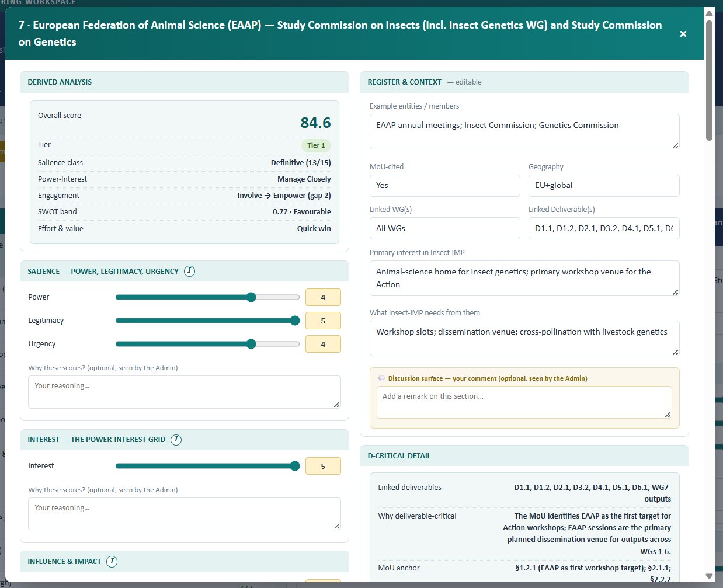Screen dimensions: 723x588
Task: Edit the Geography field
Action: [604, 186]
